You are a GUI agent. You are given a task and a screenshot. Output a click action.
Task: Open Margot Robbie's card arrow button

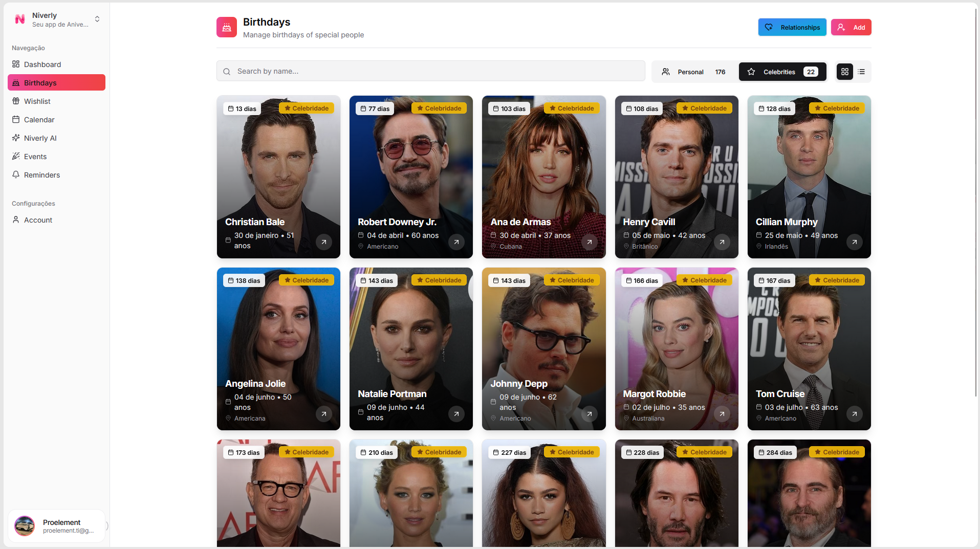[722, 414]
